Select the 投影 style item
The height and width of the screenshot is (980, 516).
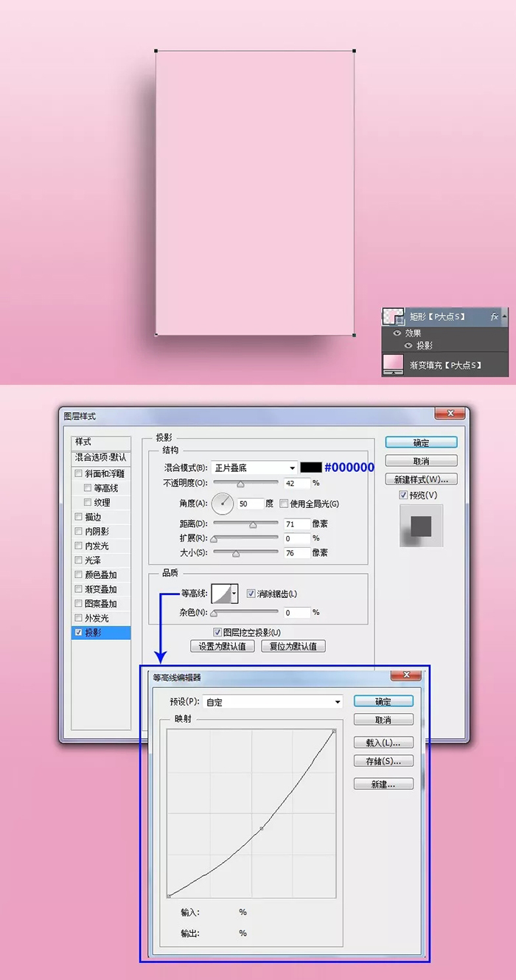[x=101, y=633]
